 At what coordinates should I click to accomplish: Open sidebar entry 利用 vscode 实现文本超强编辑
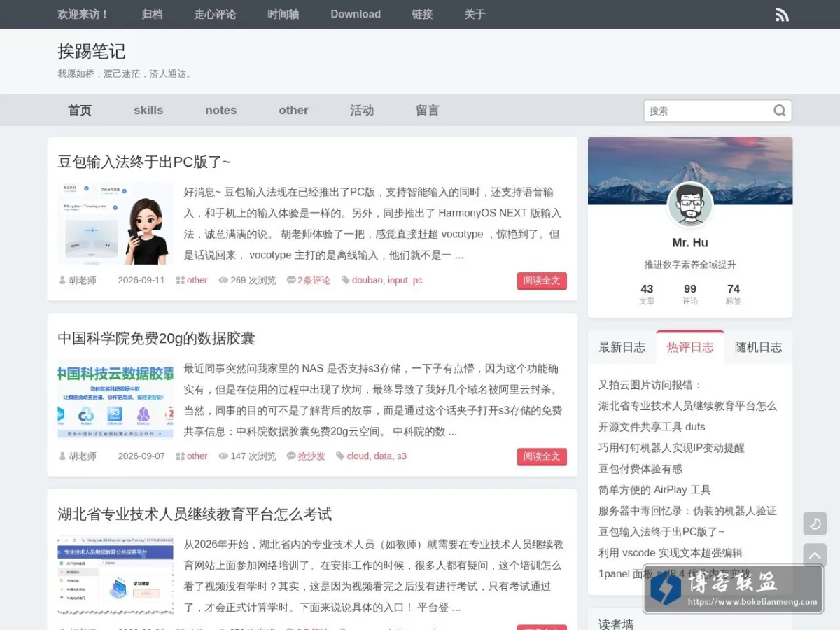(670, 553)
